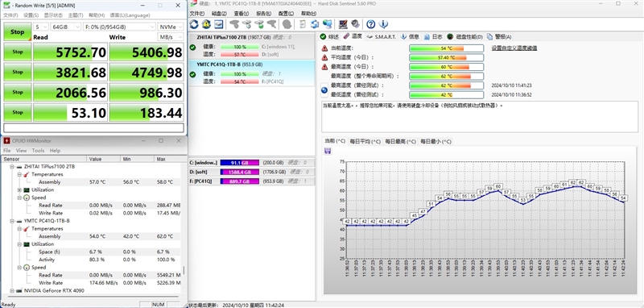Click the blue globe icon beside 最高温度 (曾经测试)
Screen dimensions: 644x308
point(324,89)
